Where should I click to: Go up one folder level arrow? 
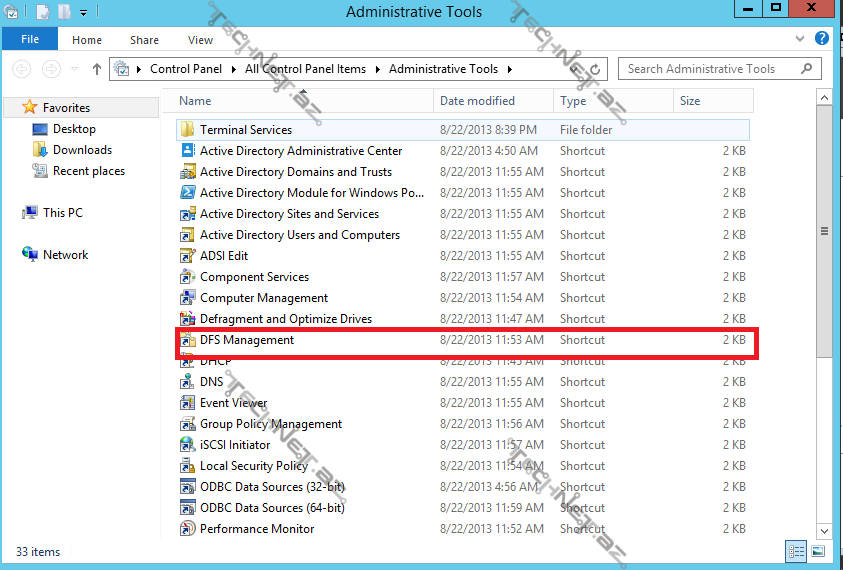click(x=97, y=69)
